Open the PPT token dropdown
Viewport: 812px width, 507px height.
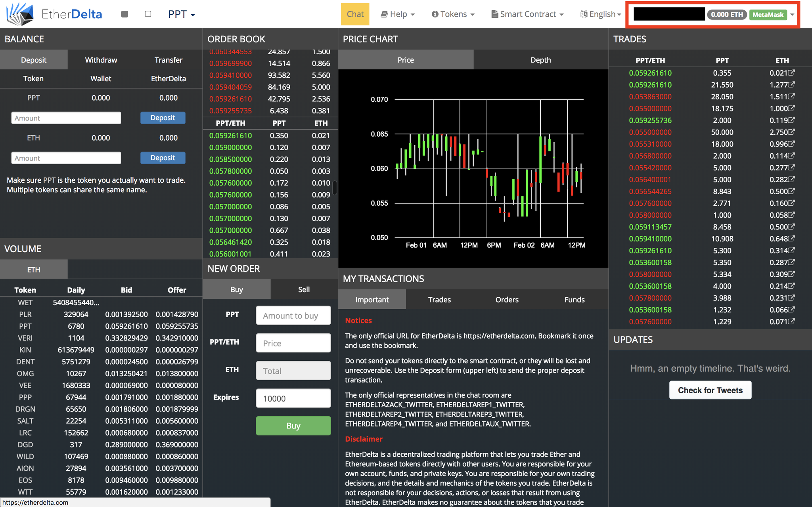click(181, 15)
